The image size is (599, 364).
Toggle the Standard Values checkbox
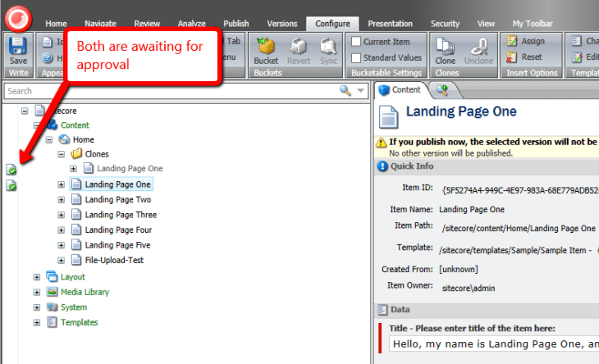(356, 57)
